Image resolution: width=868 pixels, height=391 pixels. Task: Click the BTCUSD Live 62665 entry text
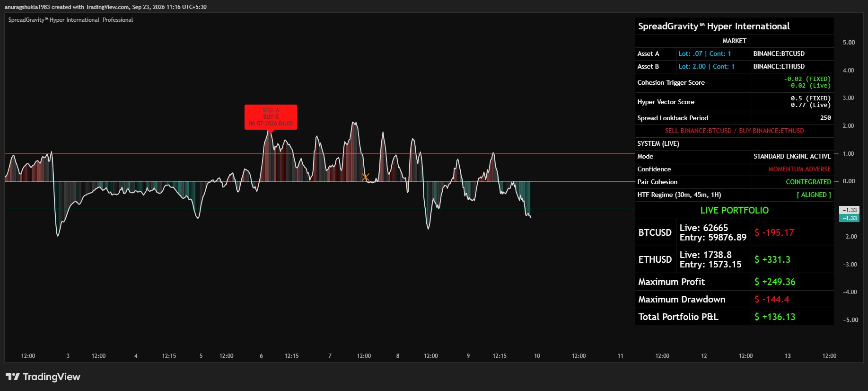(x=713, y=232)
